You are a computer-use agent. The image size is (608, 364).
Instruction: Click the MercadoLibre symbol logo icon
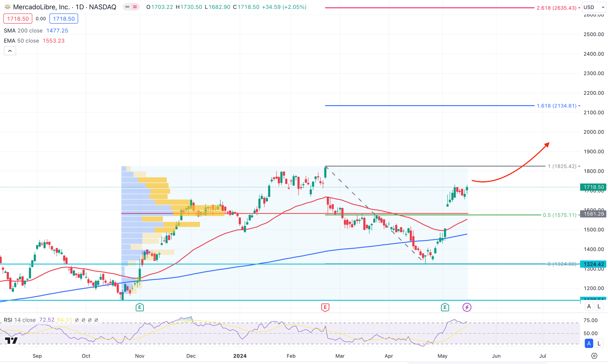pyautogui.click(x=7, y=7)
